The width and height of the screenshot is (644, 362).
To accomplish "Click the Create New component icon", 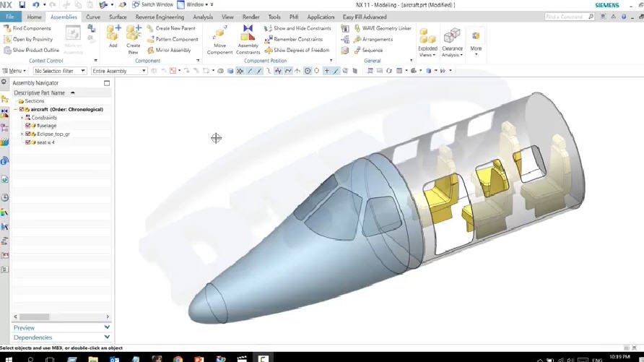I will click(x=134, y=36).
